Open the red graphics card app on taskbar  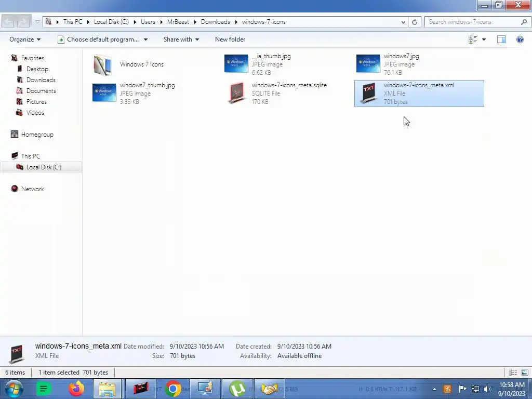tap(140, 389)
